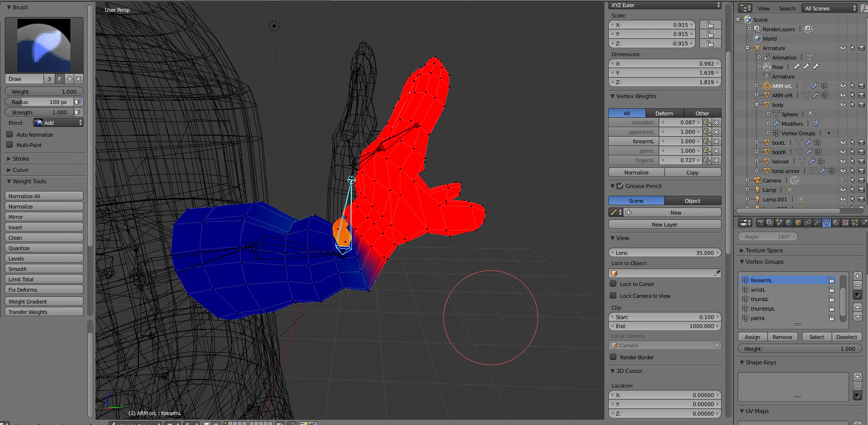Toggle lock on wristL vertex group
Viewport: 868px width, 425px height.
tap(831, 290)
